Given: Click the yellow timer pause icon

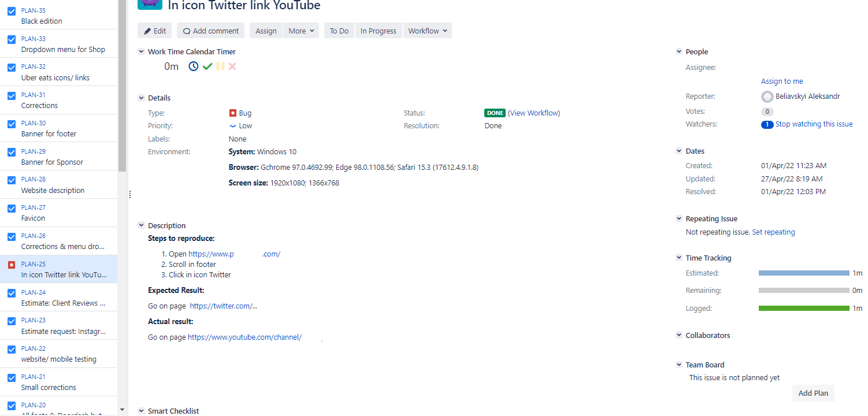Looking at the screenshot, I should [220, 66].
